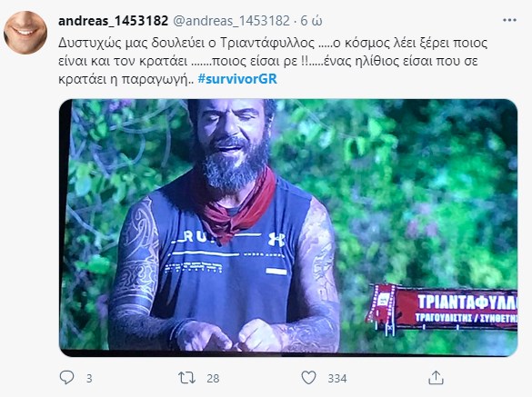Image resolution: width=532 pixels, height=397 pixels.
Task: Click the bold display name andreas_1453182
Action: [114, 21]
